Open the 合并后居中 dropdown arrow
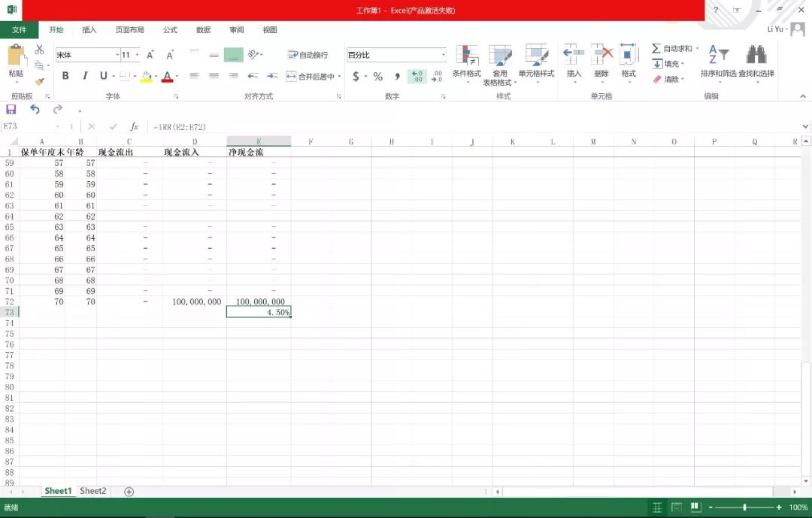 pyautogui.click(x=339, y=76)
